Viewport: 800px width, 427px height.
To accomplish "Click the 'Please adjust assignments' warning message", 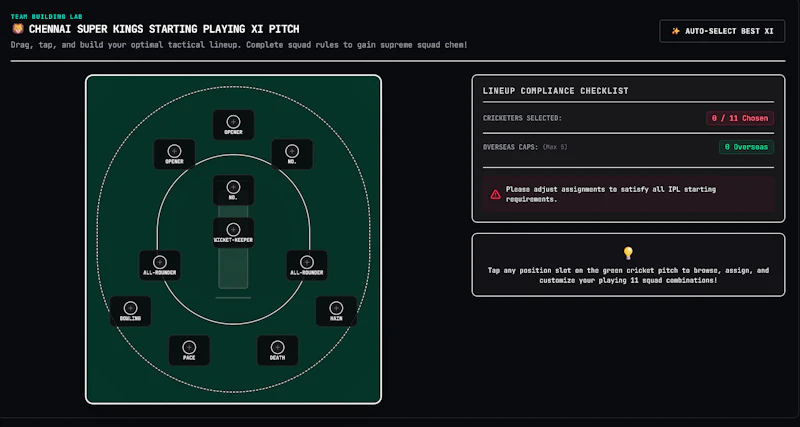I will [611, 194].
